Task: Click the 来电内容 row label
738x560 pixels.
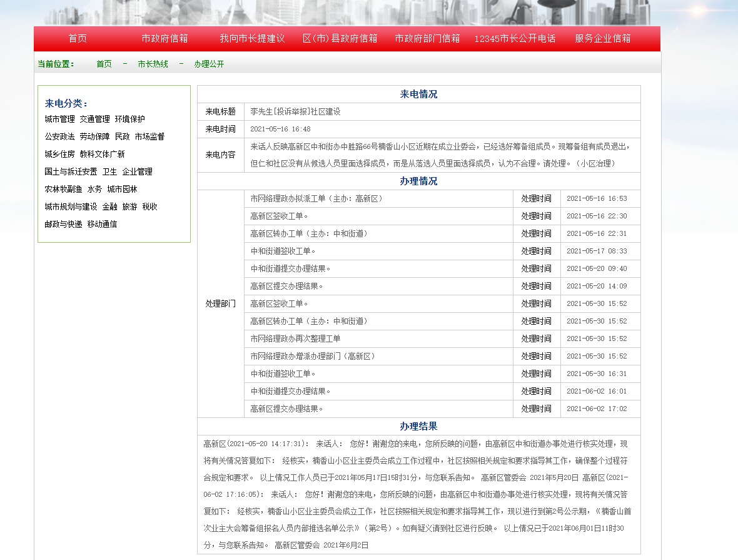Action: (220, 155)
